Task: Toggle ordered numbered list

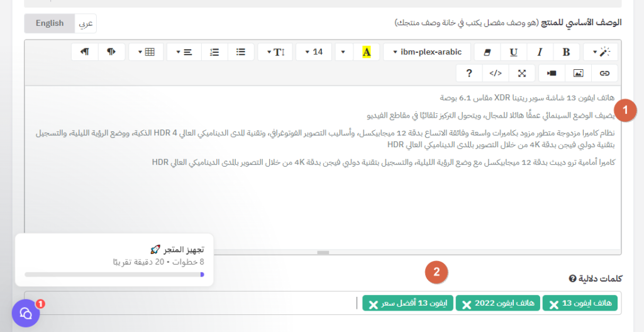Action: 214,52
